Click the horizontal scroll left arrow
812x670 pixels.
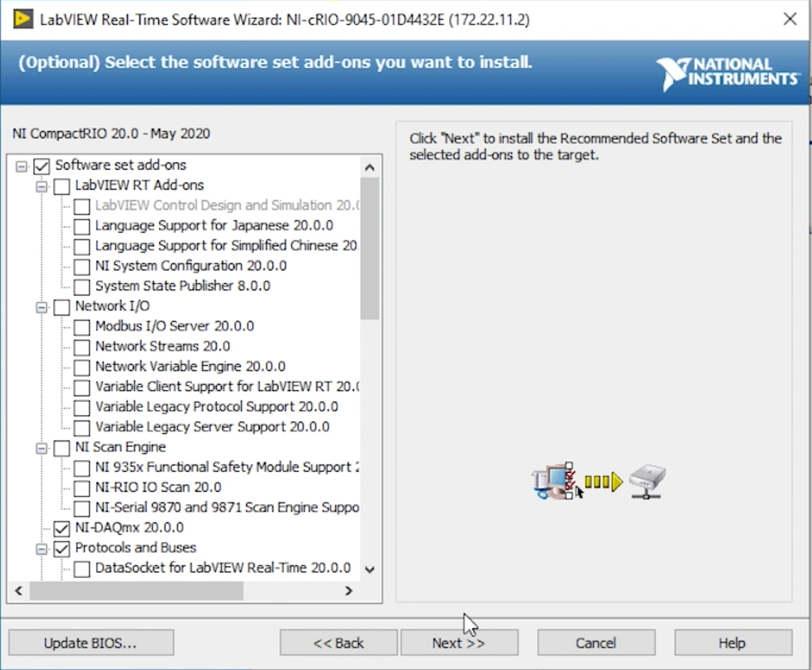[19, 591]
